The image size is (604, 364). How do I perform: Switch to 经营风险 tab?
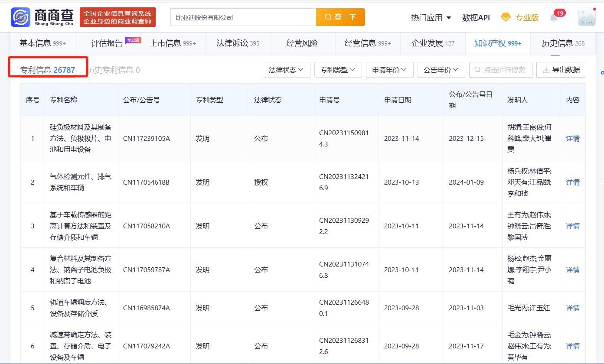click(302, 43)
